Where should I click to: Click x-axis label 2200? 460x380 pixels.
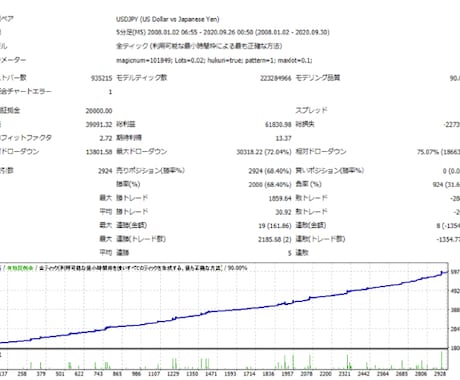tap(325, 374)
